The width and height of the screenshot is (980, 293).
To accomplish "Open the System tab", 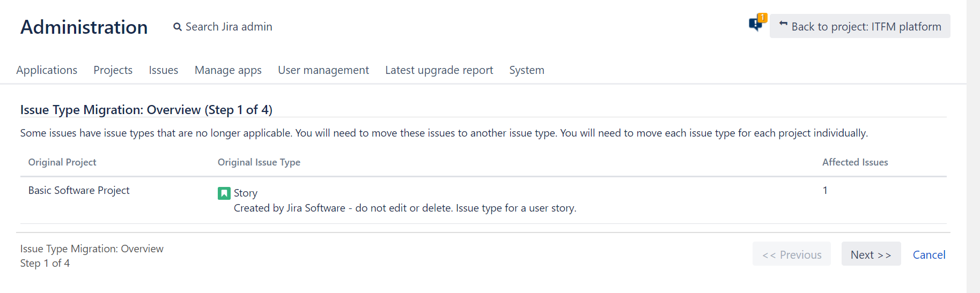I will click(x=527, y=70).
